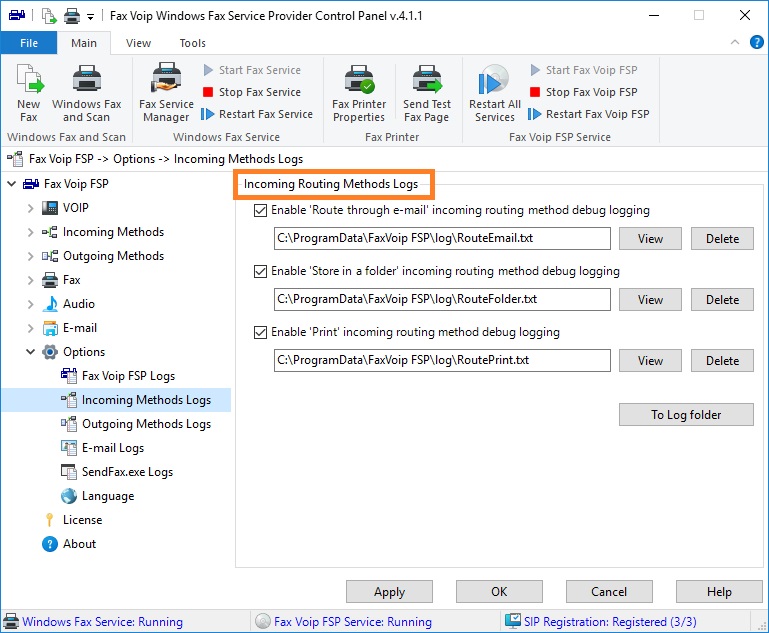Open About node in tree

tap(69, 544)
